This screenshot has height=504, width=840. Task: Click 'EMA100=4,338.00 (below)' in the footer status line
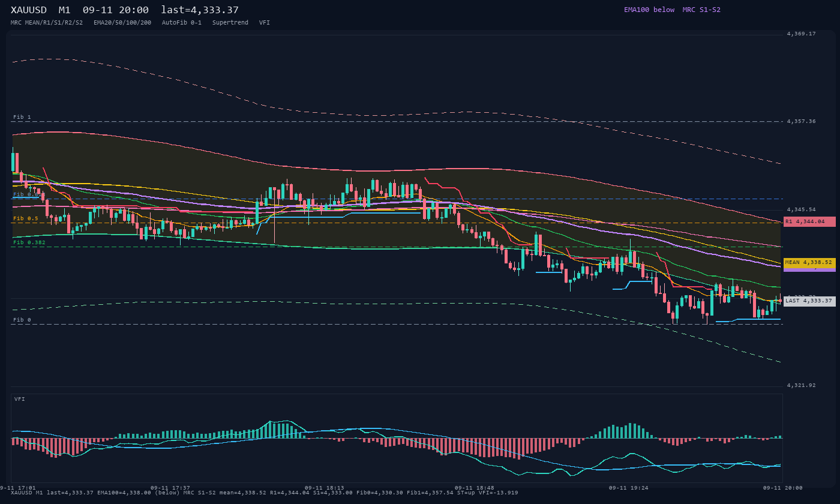point(139,493)
